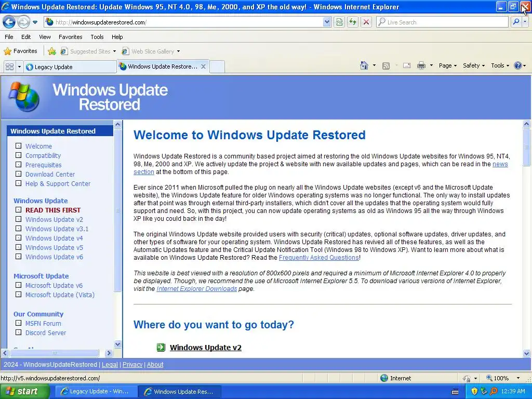Click the Print icon
The height and width of the screenshot is (399, 532).
click(421, 66)
